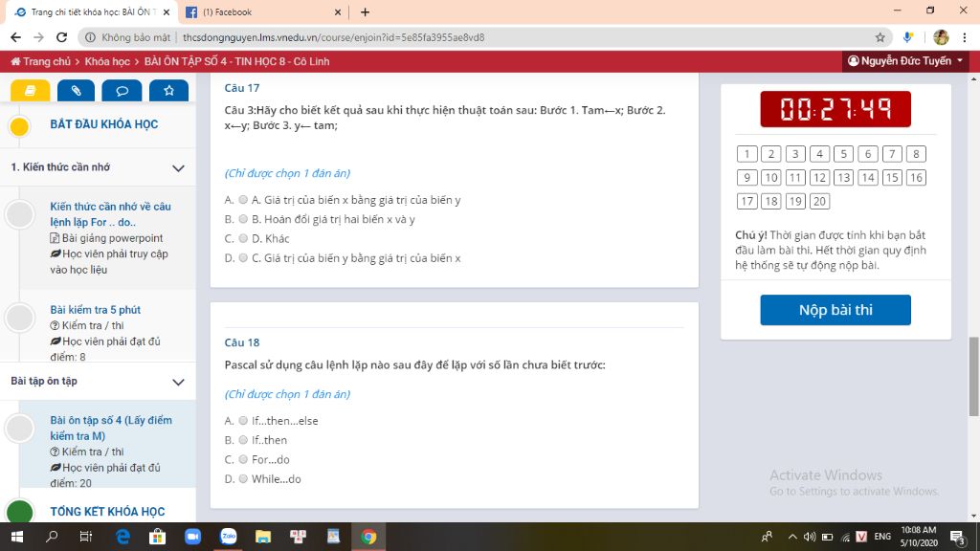
Task: Open Microsoft Store from taskbar
Action: 158,537
